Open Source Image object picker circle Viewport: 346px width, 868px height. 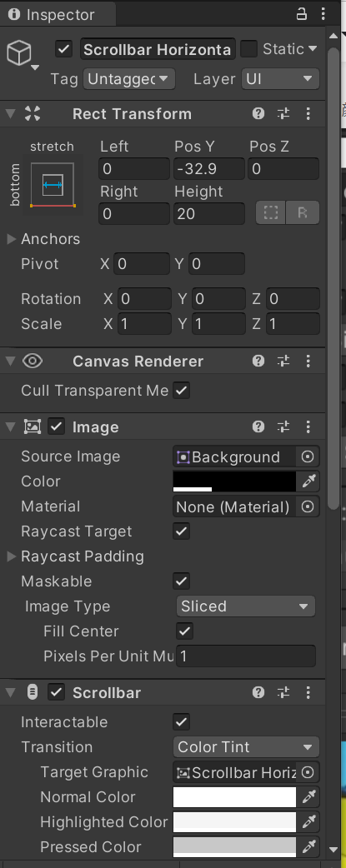(x=308, y=456)
